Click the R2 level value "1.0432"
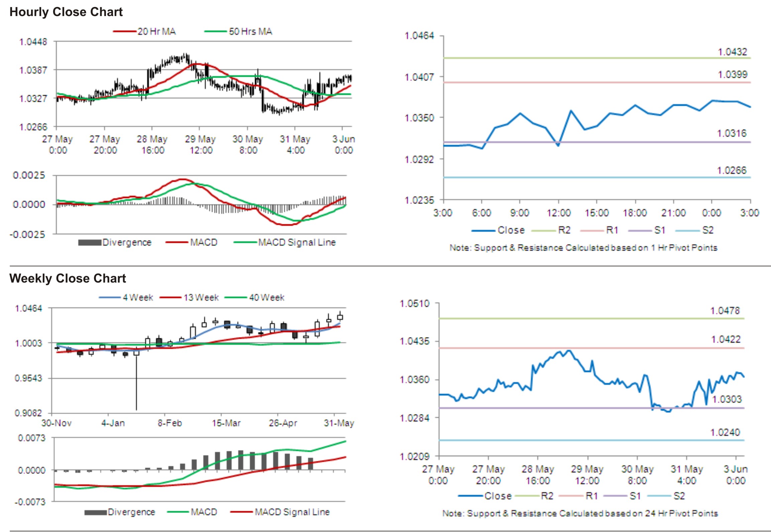771x532 pixels. click(732, 52)
